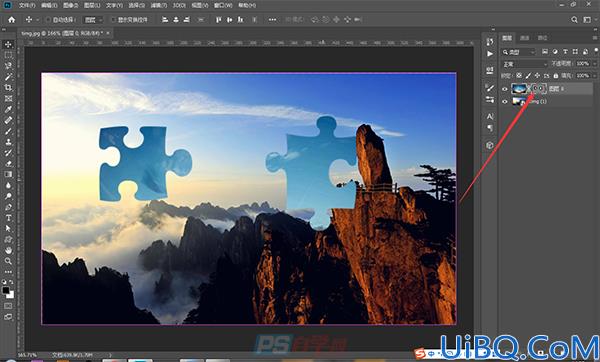Toggle lock all padlock icon
Viewport: 600px width, 362px height.
556,76
